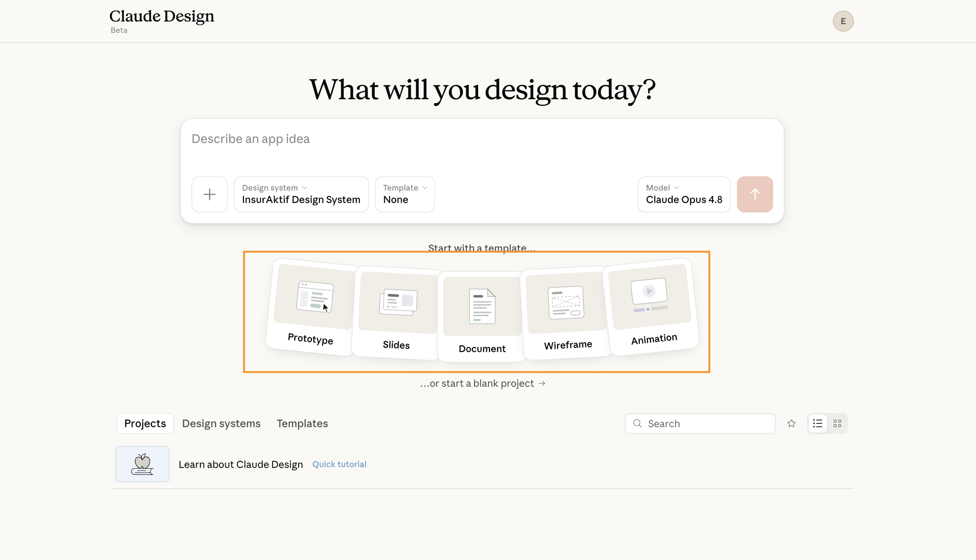Click the start a blank project link
This screenshot has width=976, height=560.
pyautogui.click(x=483, y=383)
